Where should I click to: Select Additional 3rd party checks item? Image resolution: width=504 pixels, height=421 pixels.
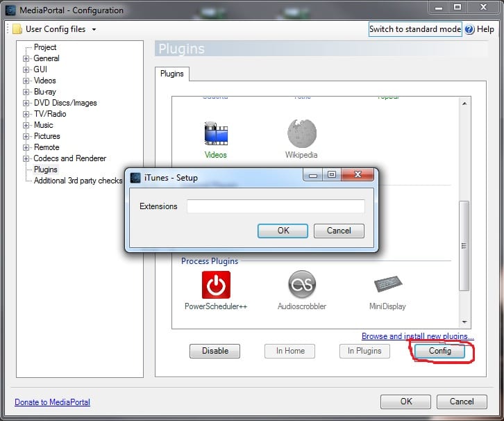[x=78, y=181]
